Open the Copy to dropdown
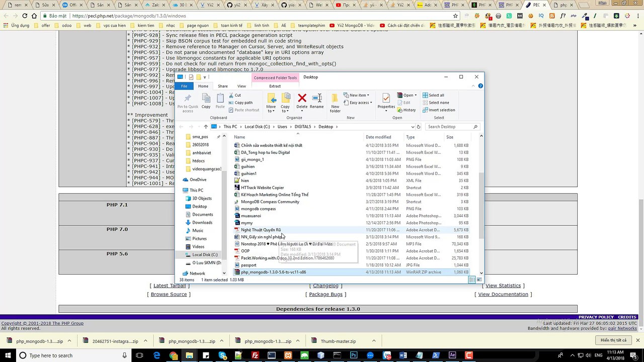The width and height of the screenshot is (644, 362). click(x=285, y=109)
